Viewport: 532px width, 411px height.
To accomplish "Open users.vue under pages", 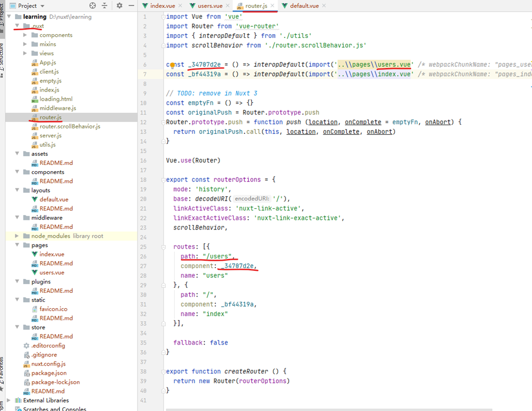I will click(51, 272).
